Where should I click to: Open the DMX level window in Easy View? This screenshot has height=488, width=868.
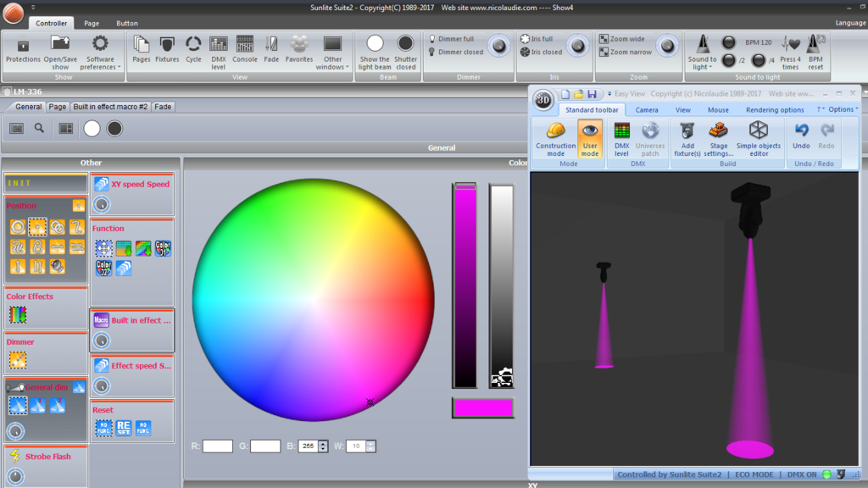pyautogui.click(x=621, y=139)
